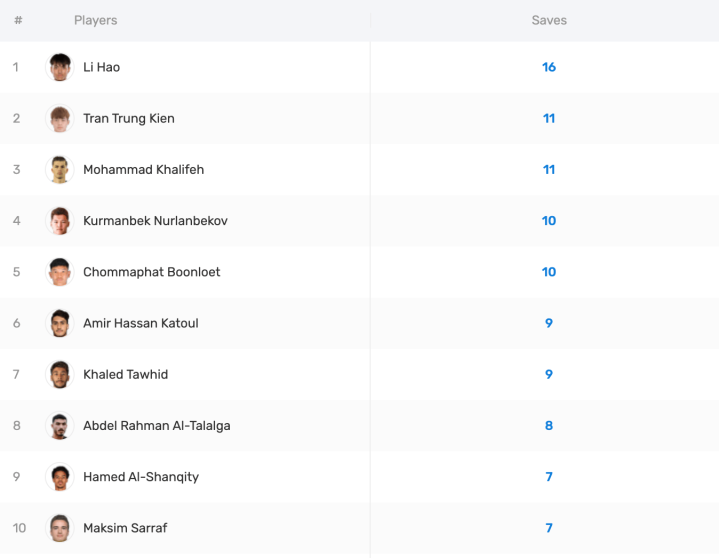The image size is (719, 558).
Task: Click Abdel Rahman Al-Talalga's saves value 8
Action: coord(549,426)
